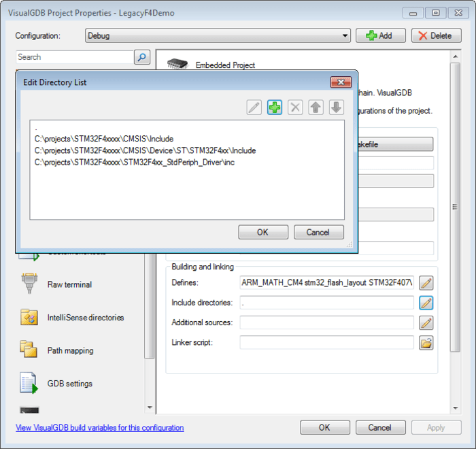Click the Embedded Project chip icon

177,63
